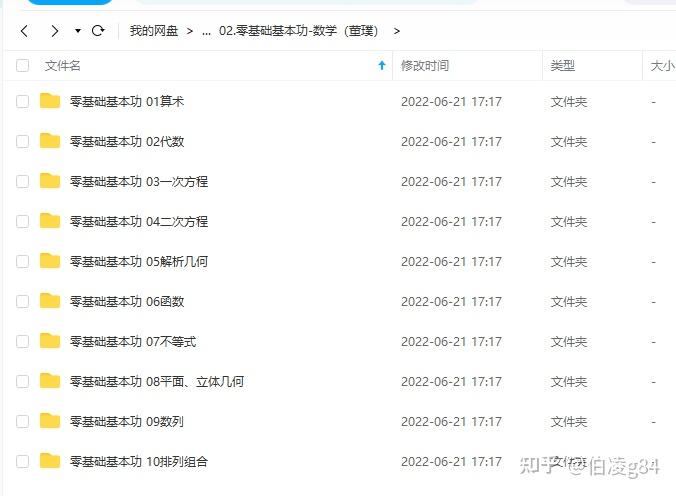Screen dimensions: 676x496
Task: Refresh the file list with reload icon
Action: (x=98, y=31)
